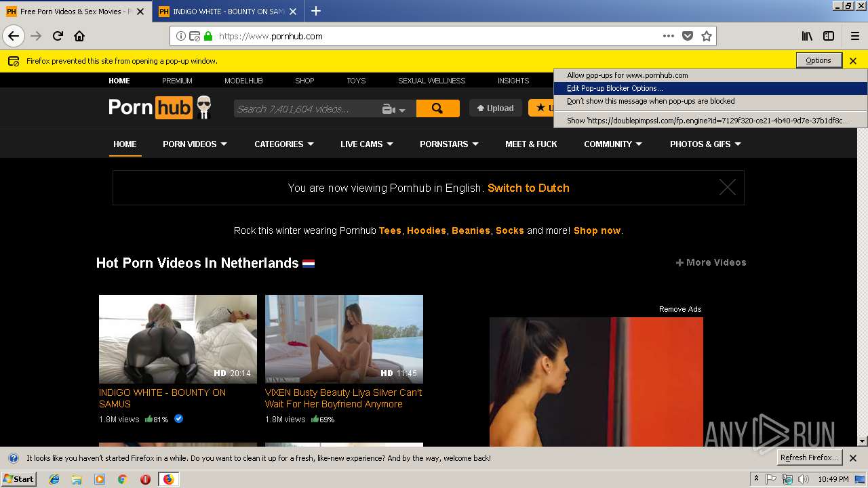The height and width of the screenshot is (488, 868).
Task: Open SHOP in the top site menu
Action: 304,81
